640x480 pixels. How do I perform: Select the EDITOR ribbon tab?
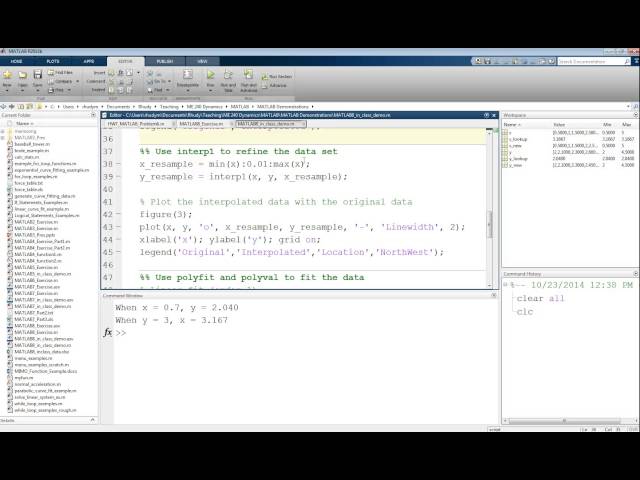[125, 61]
